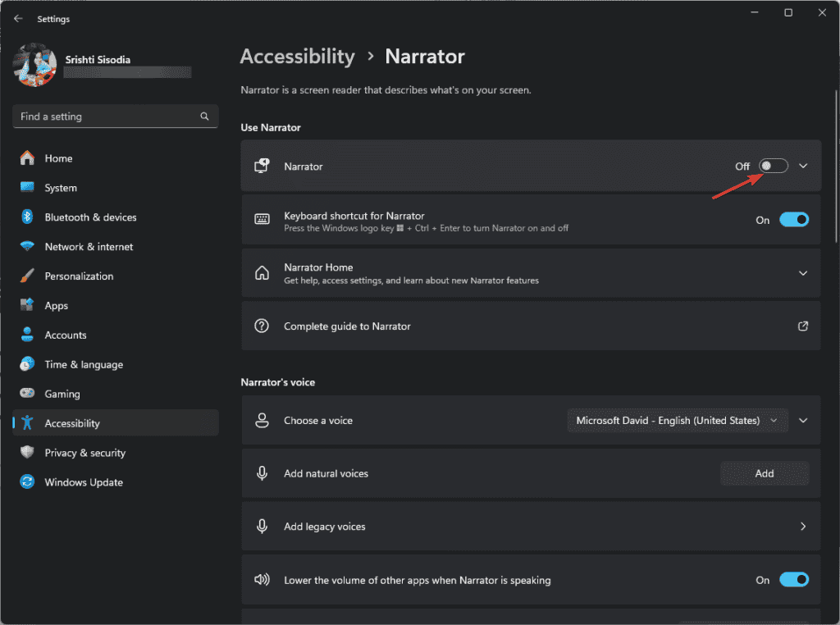Click Add button for natural voices
Screen dimensions: 840x625
(x=764, y=473)
